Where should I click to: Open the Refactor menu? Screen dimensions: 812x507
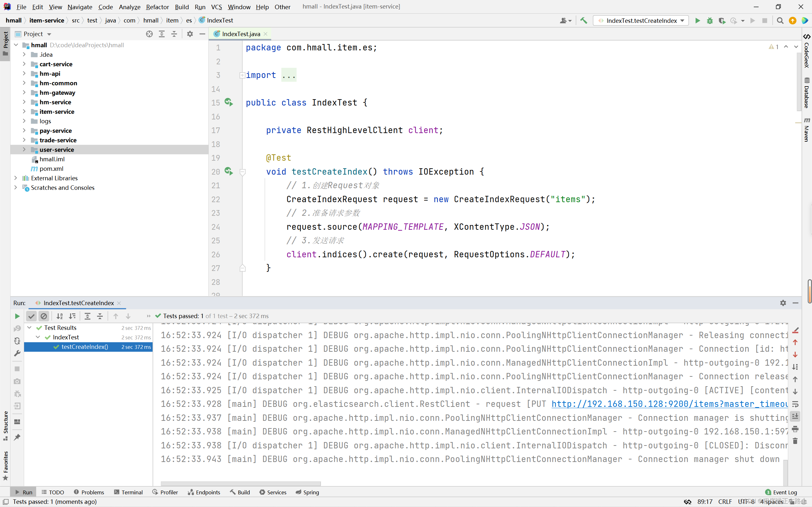click(157, 7)
